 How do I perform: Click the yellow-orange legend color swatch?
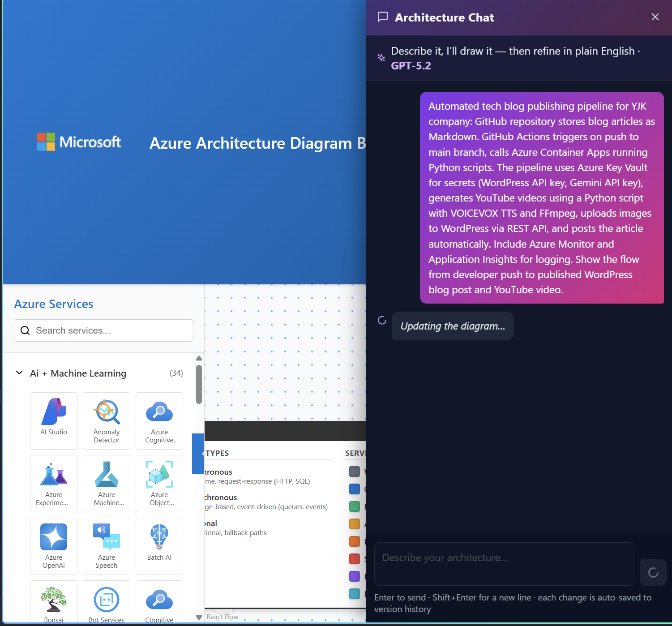click(355, 524)
